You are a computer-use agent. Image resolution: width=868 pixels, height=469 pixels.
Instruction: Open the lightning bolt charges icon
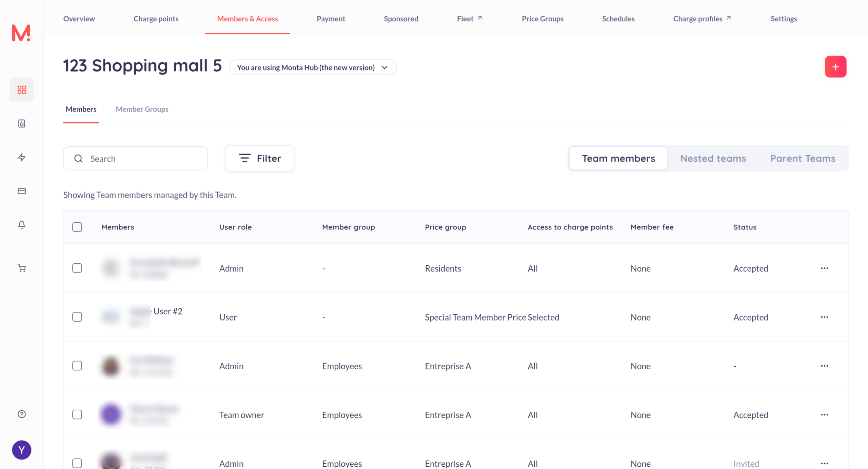22,157
